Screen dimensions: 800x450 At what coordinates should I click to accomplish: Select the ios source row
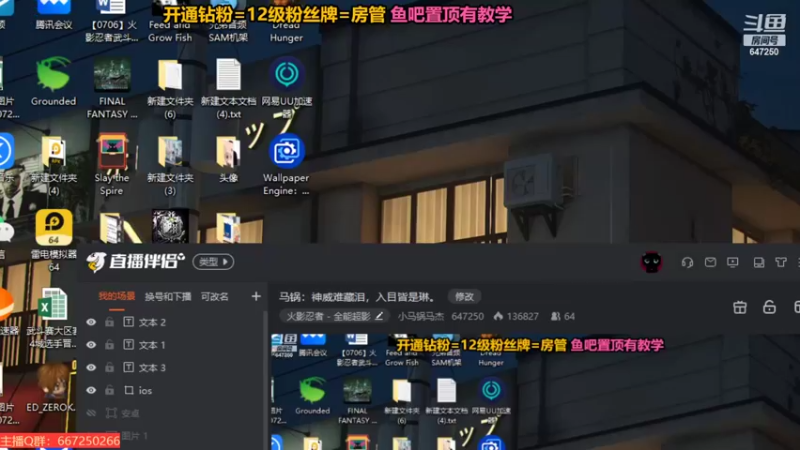point(172,390)
